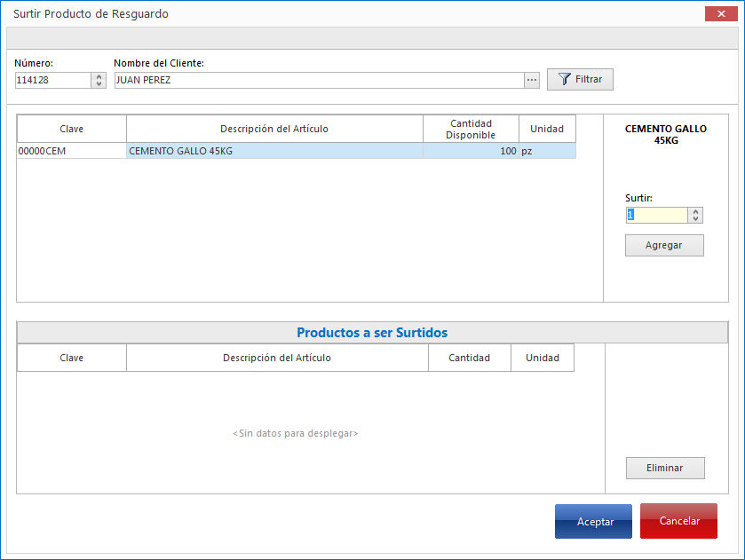Close the Surtir Producto de Resguardo window
The height and width of the screenshot is (560, 745).
(717, 13)
